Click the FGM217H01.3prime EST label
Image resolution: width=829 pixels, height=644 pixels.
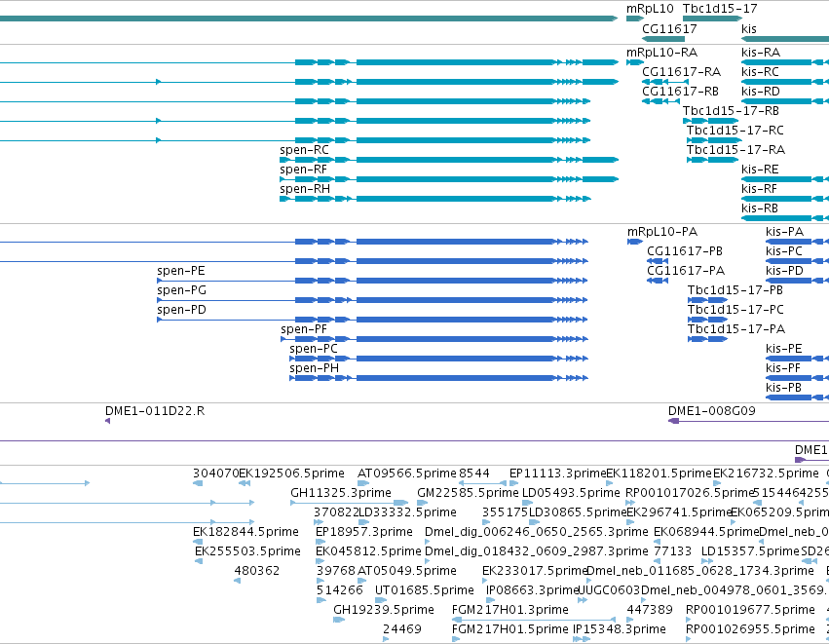(x=510, y=610)
